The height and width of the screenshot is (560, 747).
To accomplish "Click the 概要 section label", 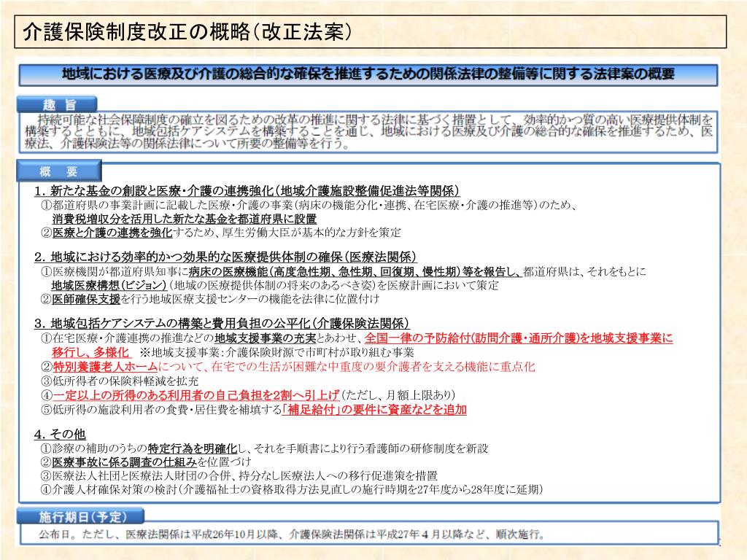I will [x=59, y=171].
